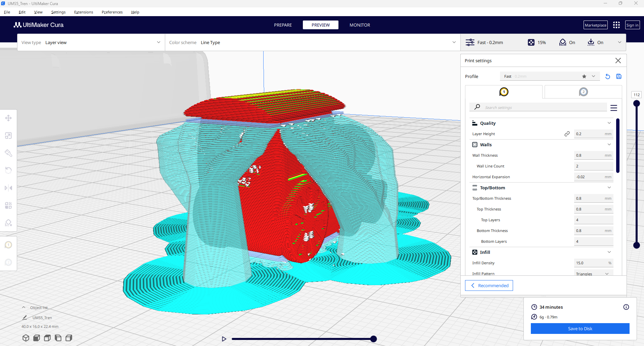This screenshot has width=644, height=346.
Task: Collapse the Quality settings section
Action: pyautogui.click(x=609, y=123)
